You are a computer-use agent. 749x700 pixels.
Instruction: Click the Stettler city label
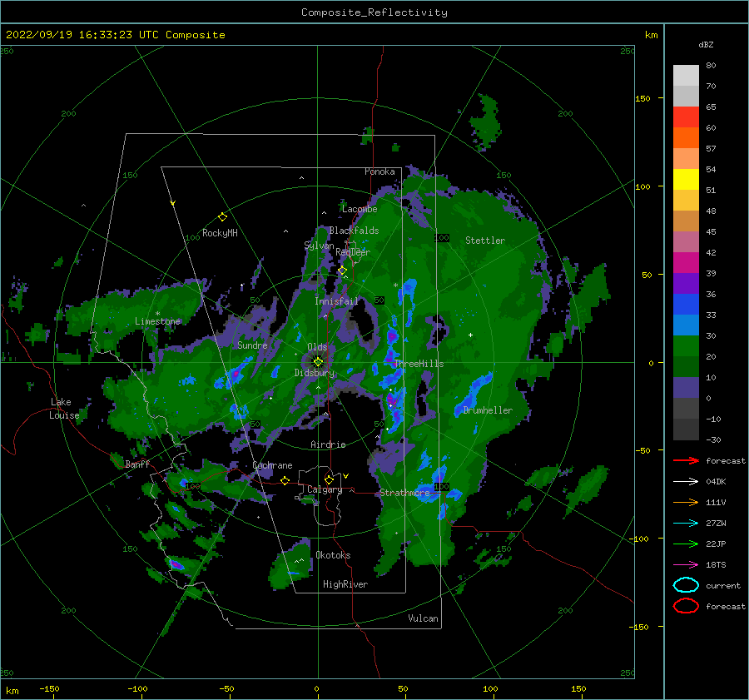[x=485, y=241]
